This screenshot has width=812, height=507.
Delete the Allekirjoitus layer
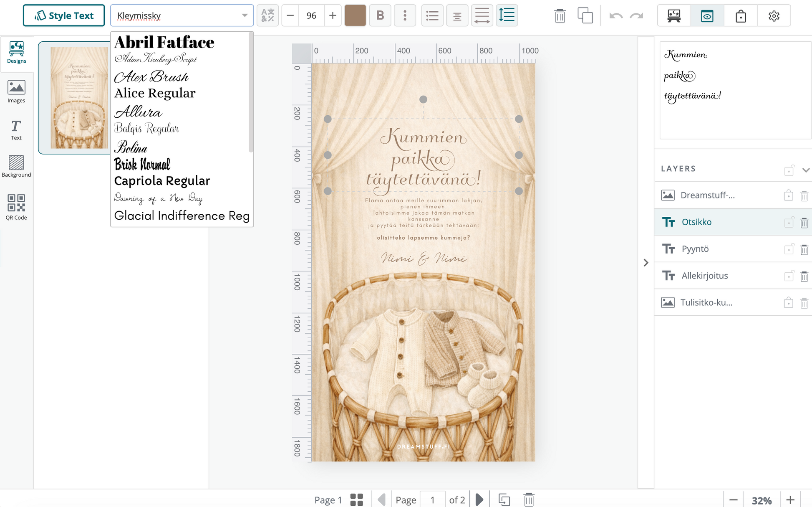coord(804,276)
